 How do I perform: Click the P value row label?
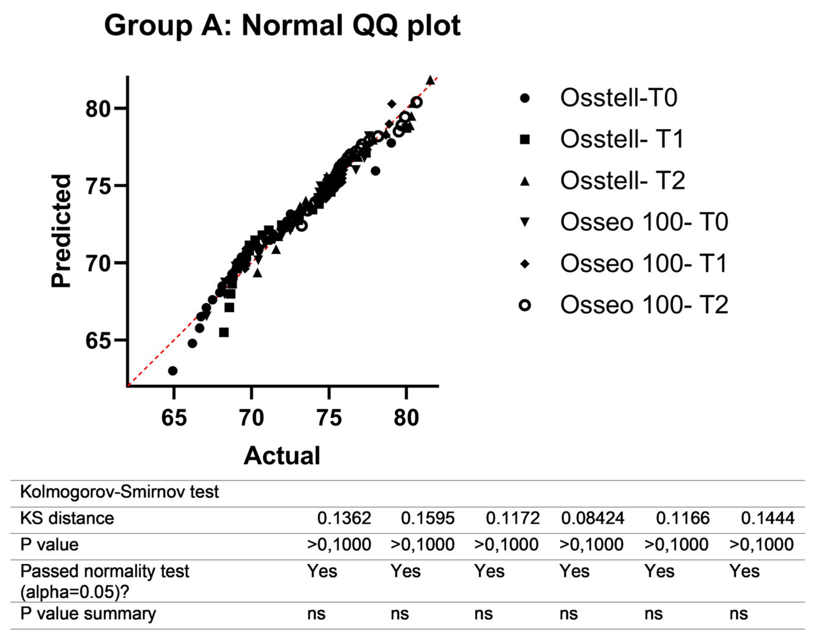pos(49,545)
